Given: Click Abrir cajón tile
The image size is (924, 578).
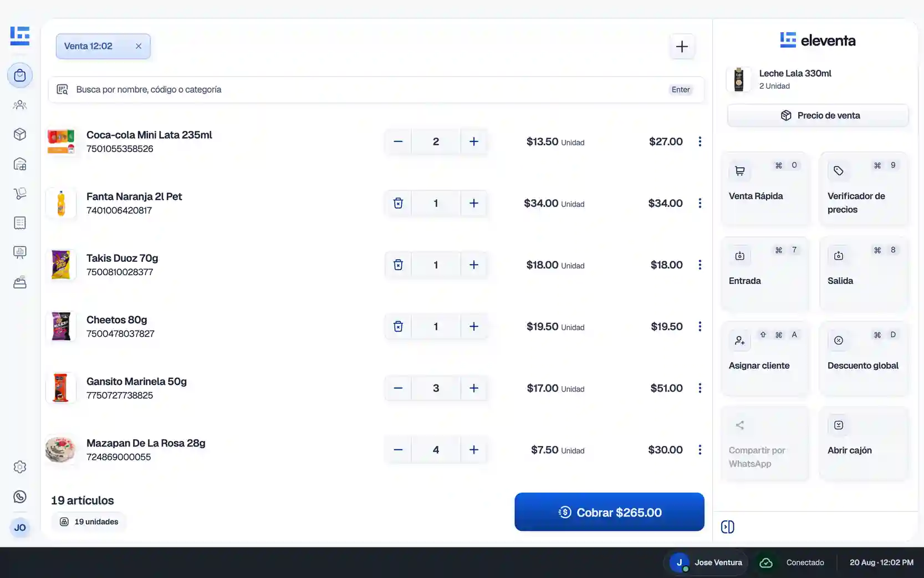Looking at the screenshot, I should 864,443.
